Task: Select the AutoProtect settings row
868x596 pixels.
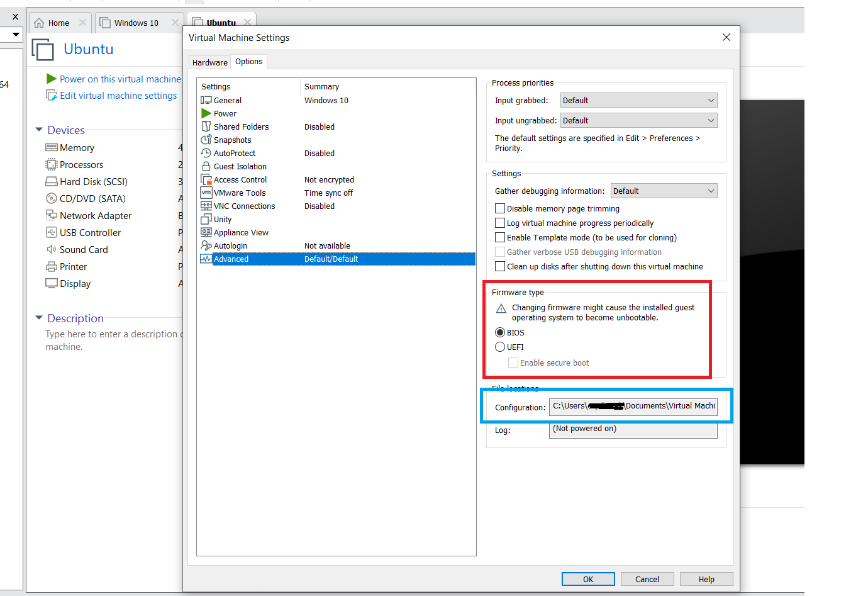Action: coord(337,153)
